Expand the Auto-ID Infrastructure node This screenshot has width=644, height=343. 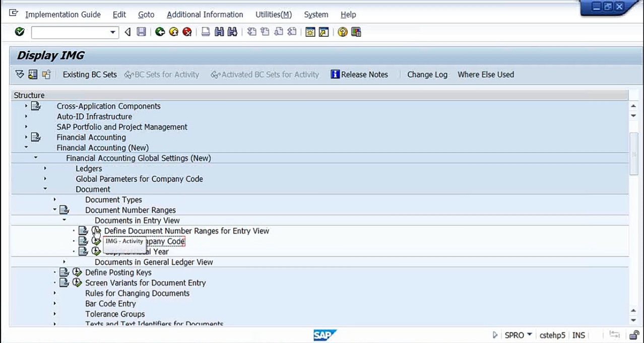26,116
